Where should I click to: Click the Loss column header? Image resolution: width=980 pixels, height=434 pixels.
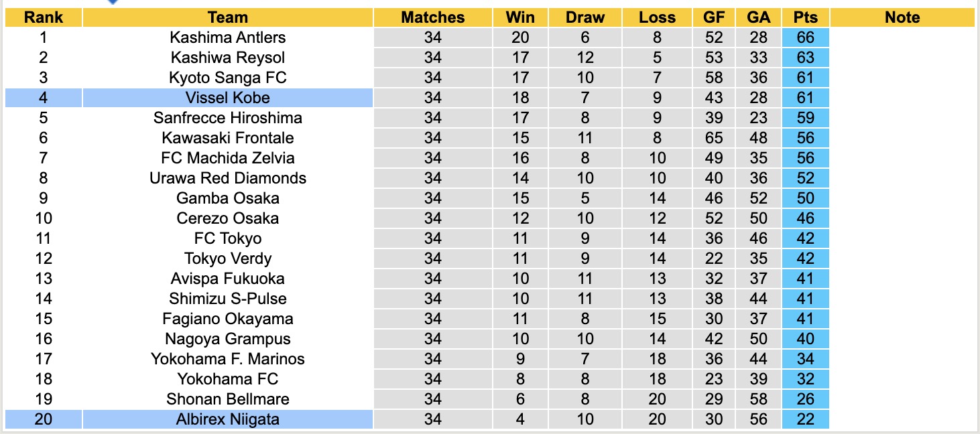click(657, 17)
